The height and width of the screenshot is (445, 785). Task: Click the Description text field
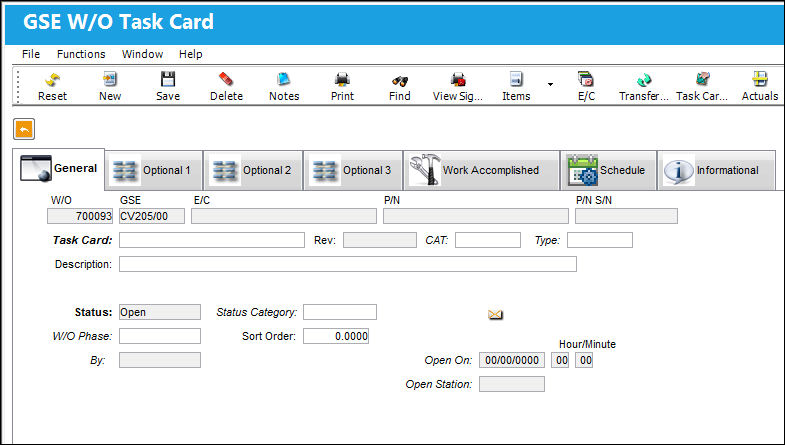pos(348,264)
